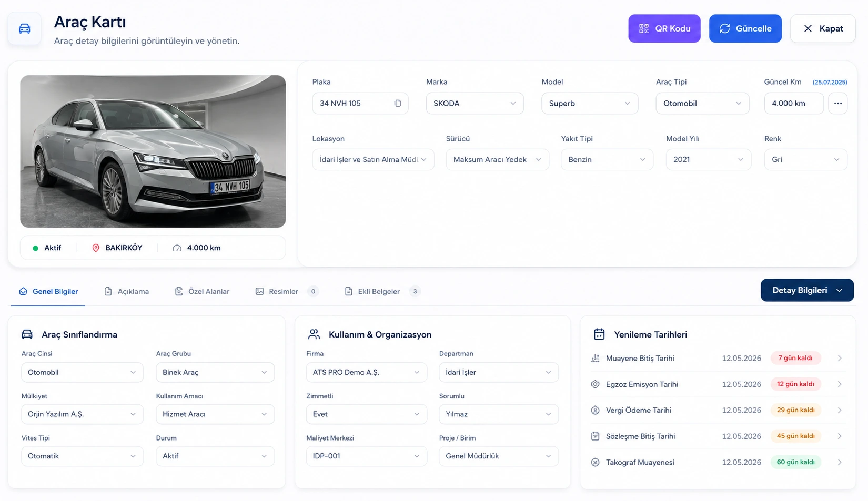Open the Renk dropdown showing Gri
Viewport: 868px width, 501px height.
pos(805,160)
